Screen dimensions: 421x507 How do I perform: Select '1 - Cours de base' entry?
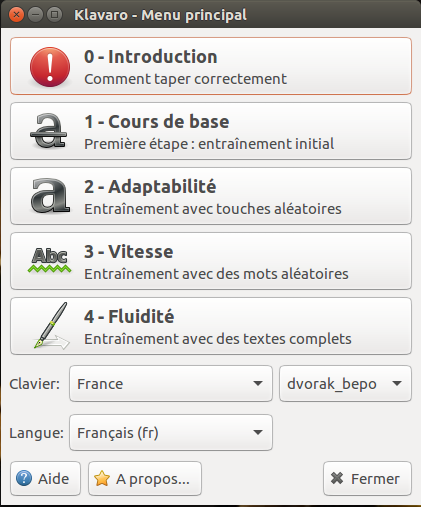coord(211,131)
